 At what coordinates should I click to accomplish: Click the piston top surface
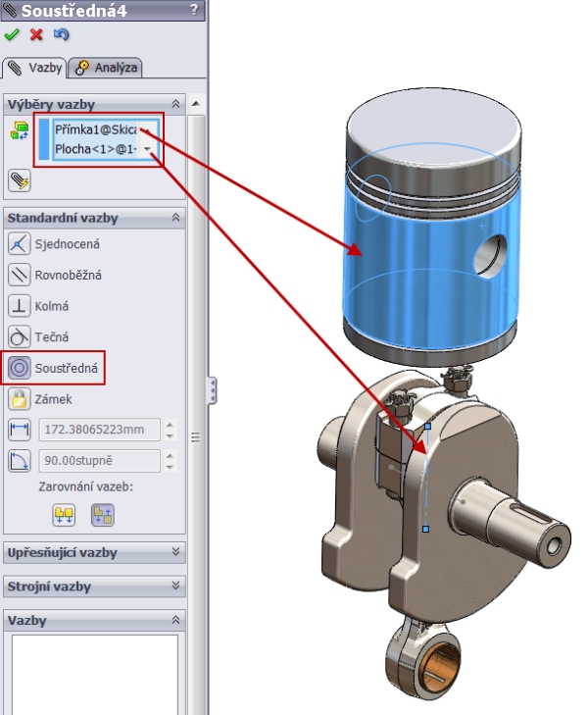click(434, 126)
